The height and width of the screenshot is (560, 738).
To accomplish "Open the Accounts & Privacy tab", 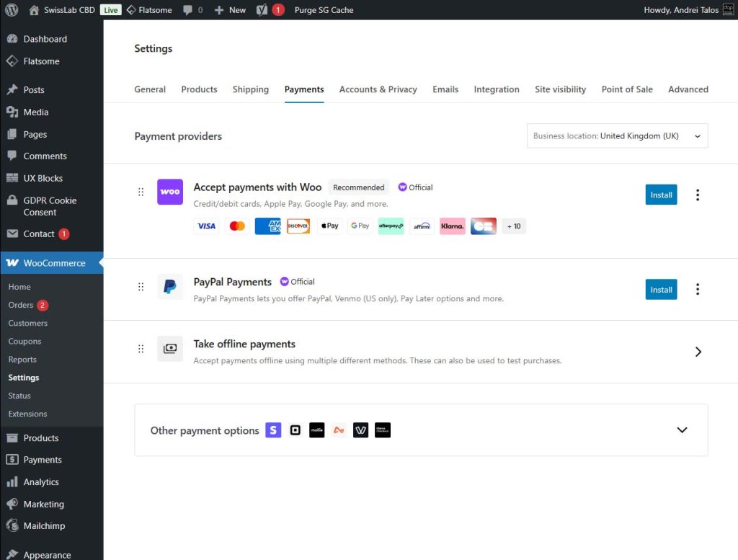I will [378, 89].
